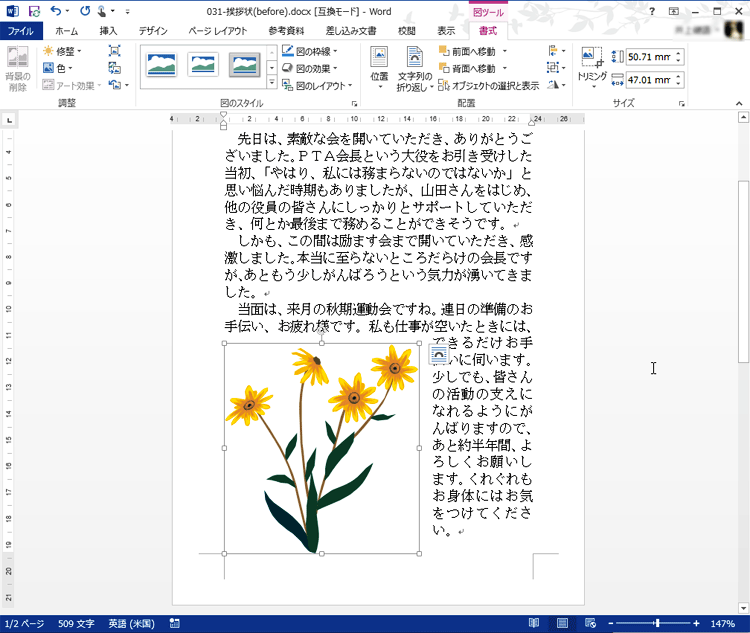Click the 147% zoom level
This screenshot has width=750, height=633.
coord(722,623)
